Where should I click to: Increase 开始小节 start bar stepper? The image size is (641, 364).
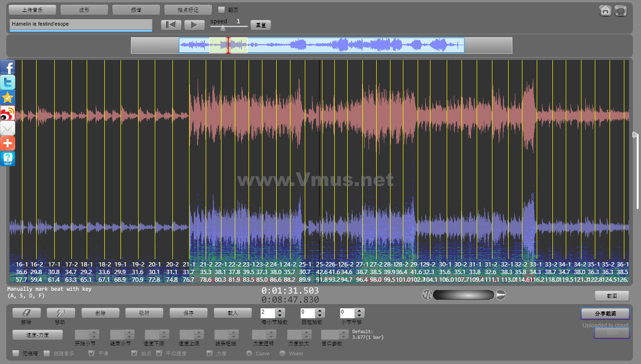[x=95, y=332]
